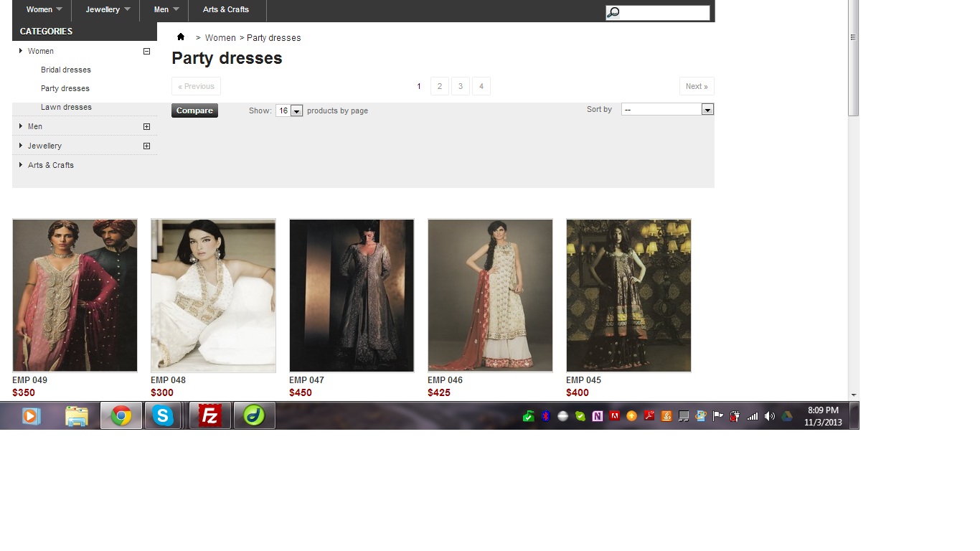The width and height of the screenshot is (980, 551).
Task: Click the Next page link
Action: [697, 86]
